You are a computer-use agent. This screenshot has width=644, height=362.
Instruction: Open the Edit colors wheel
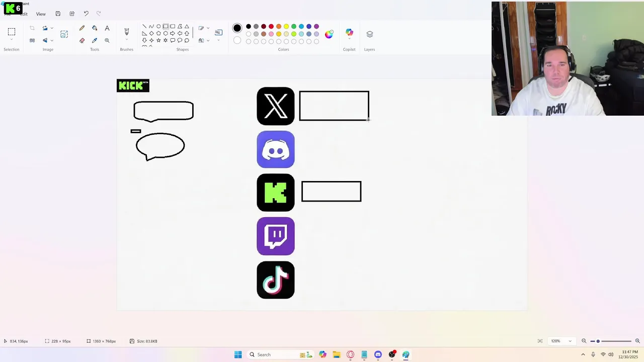(329, 34)
